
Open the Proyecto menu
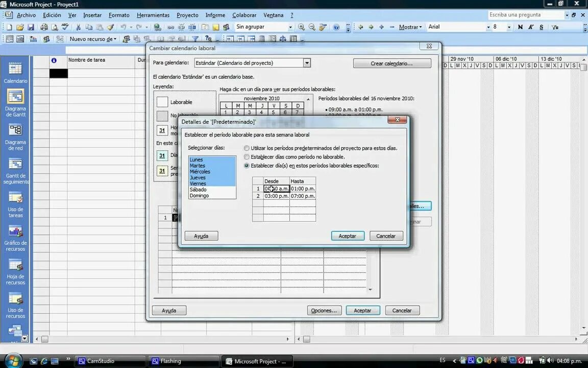(187, 15)
